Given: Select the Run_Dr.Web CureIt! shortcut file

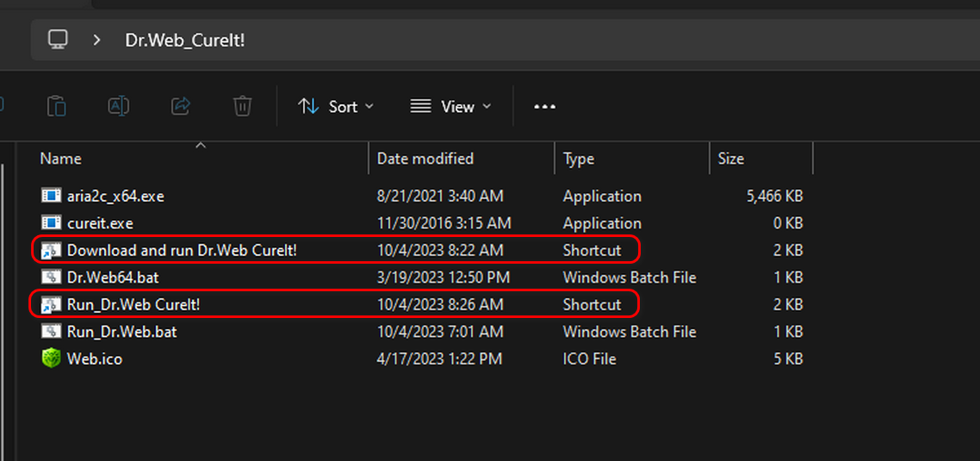Looking at the screenshot, I should pyautogui.click(x=133, y=304).
